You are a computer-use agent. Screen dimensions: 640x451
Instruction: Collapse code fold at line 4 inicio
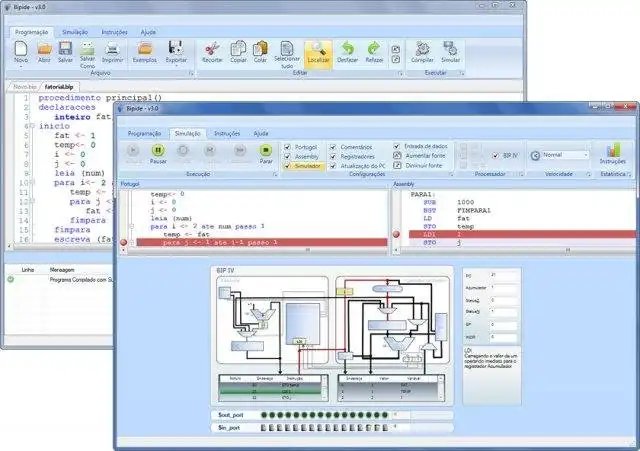coord(32,126)
